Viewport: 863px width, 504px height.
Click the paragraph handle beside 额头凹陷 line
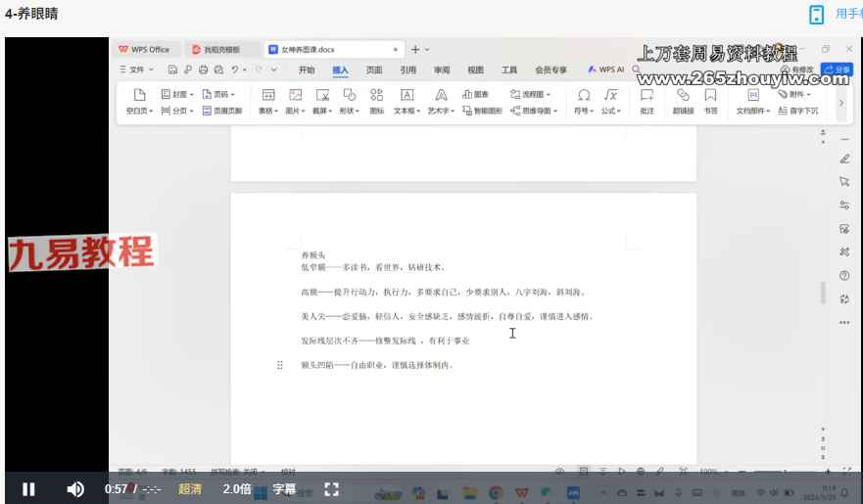tap(279, 365)
